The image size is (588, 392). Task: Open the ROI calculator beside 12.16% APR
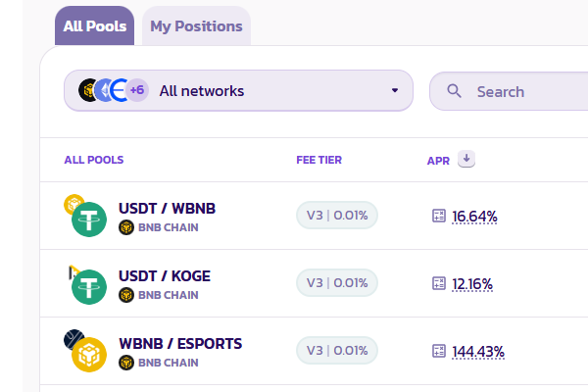439,283
